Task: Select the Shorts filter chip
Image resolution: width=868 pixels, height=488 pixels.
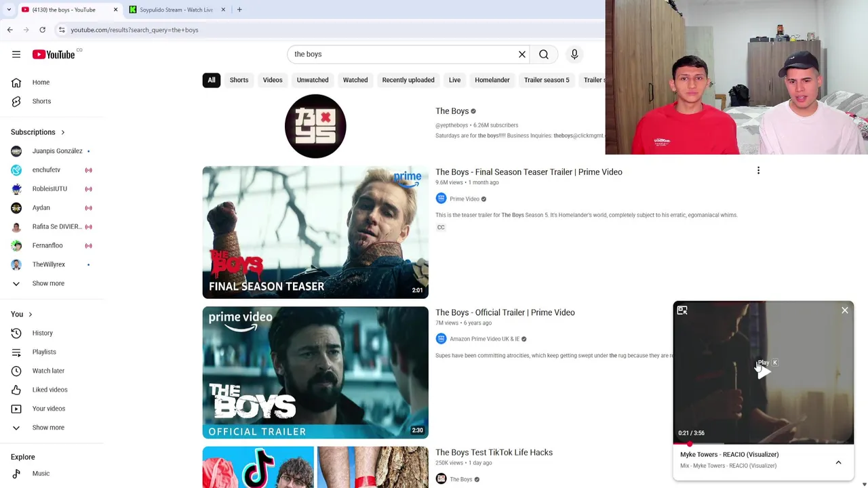Action: click(x=239, y=80)
